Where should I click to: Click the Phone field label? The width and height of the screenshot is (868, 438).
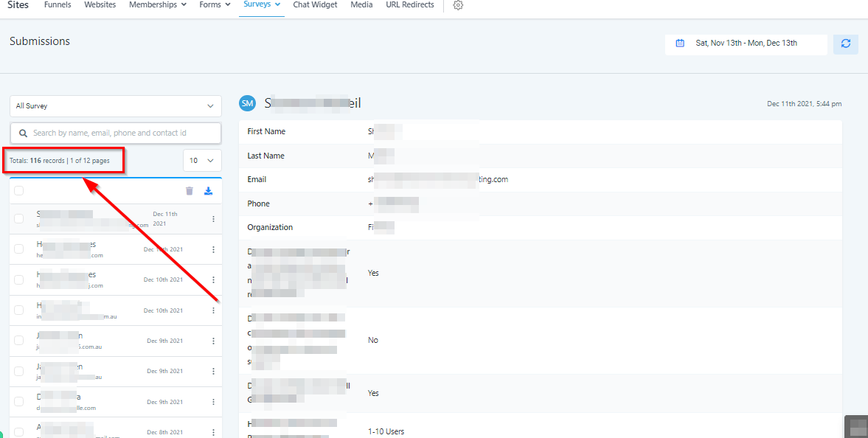tap(259, 204)
